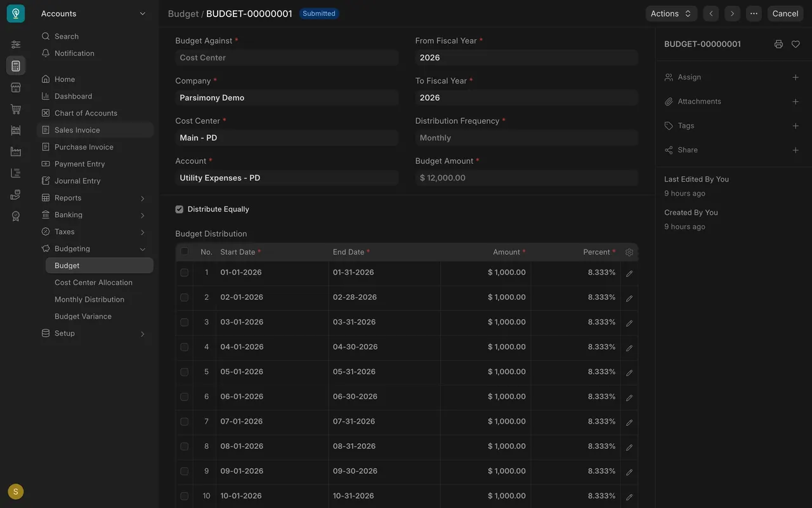Image resolution: width=812 pixels, height=508 pixels.
Task: Print the budget using the printer icon
Action: click(x=778, y=44)
